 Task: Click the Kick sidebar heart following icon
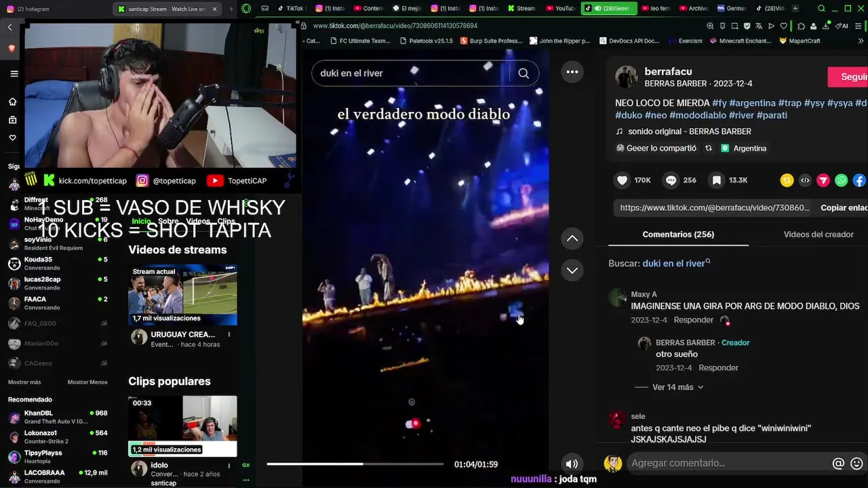point(12,138)
